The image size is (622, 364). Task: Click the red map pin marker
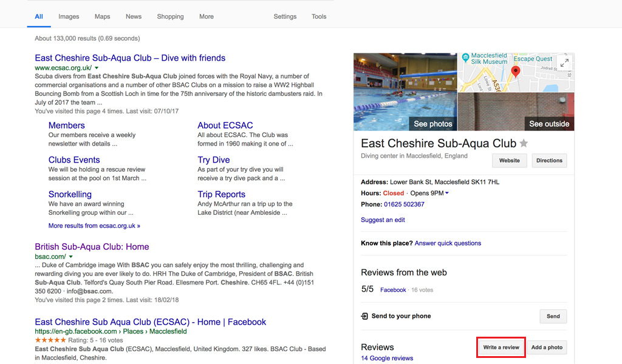(x=515, y=72)
